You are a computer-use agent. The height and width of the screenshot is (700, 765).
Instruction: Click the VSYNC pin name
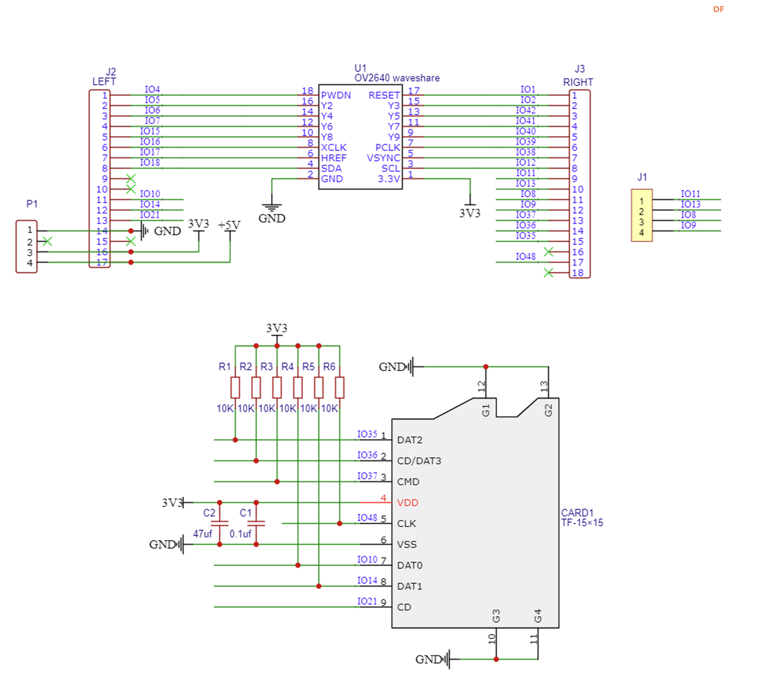pos(383,158)
